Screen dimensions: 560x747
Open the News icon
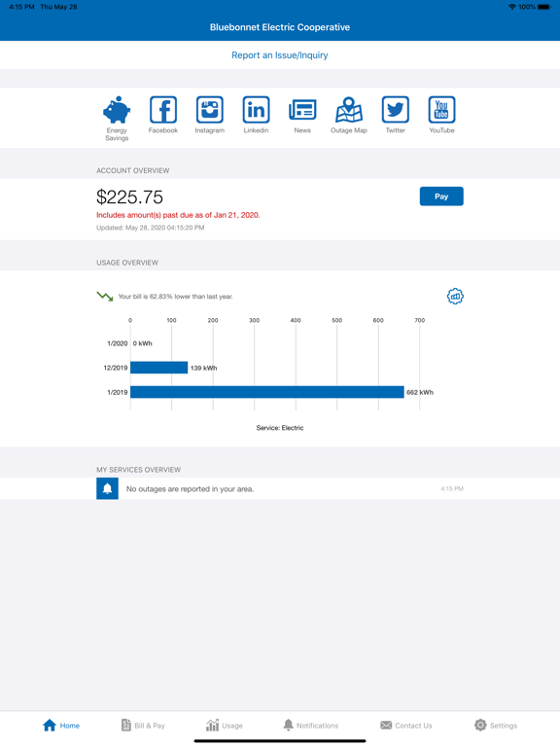(x=302, y=110)
